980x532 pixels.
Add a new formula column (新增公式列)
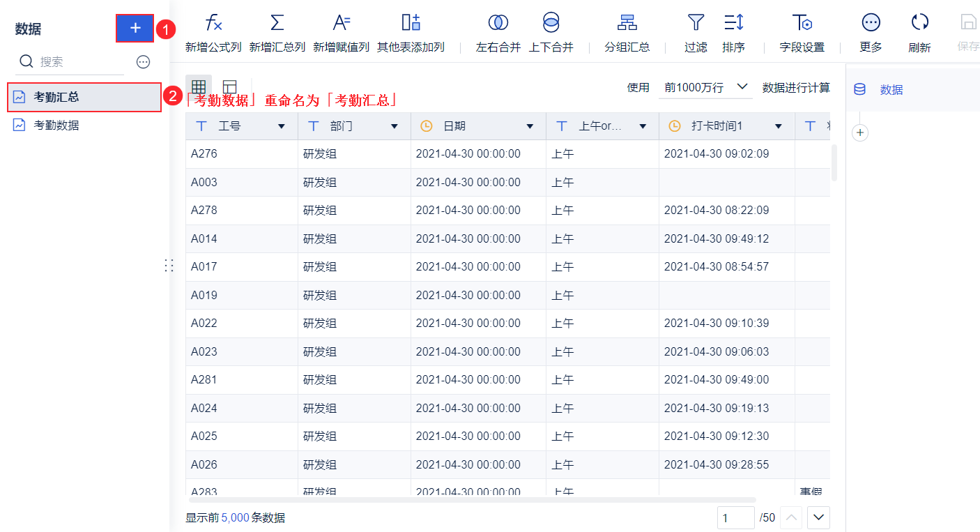(213, 33)
